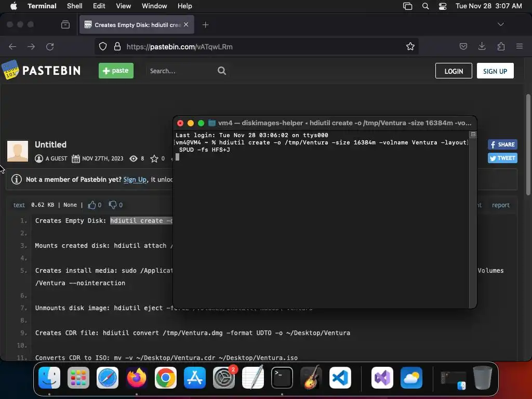532x399 pixels.
Task: Open System Settings from the Dock
Action: (224, 378)
